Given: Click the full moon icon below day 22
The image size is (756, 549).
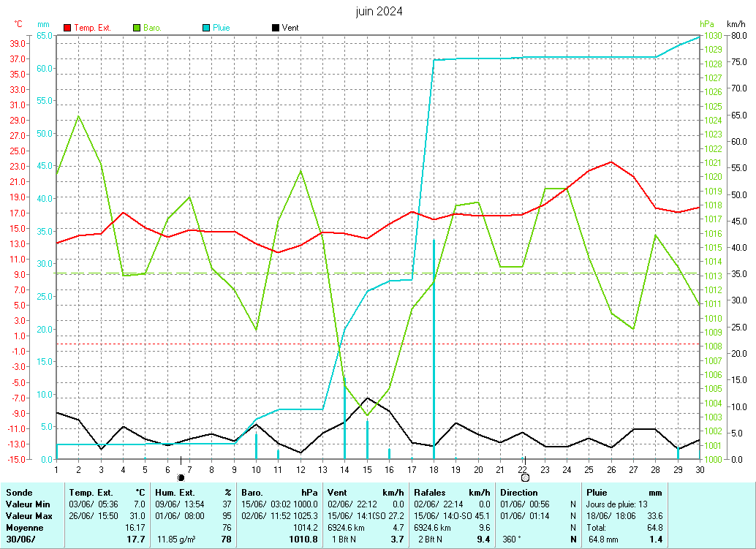Looking at the screenshot, I should click(524, 477).
